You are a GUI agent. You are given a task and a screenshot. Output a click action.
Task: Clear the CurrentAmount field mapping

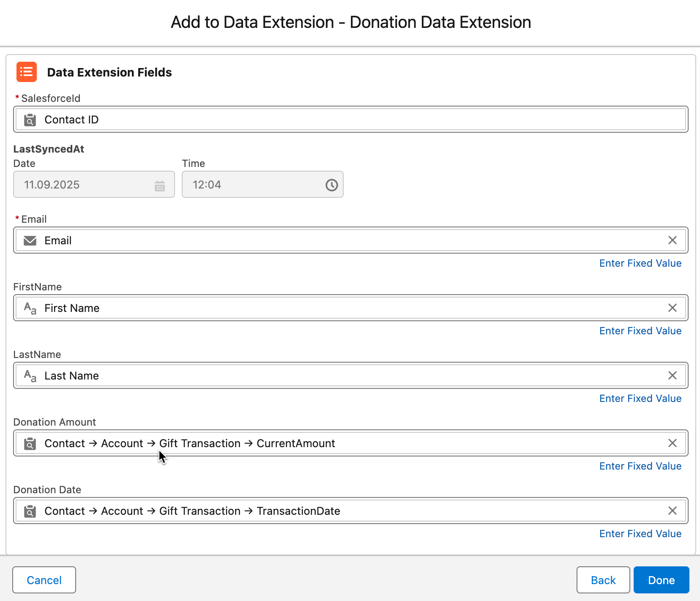coord(672,443)
